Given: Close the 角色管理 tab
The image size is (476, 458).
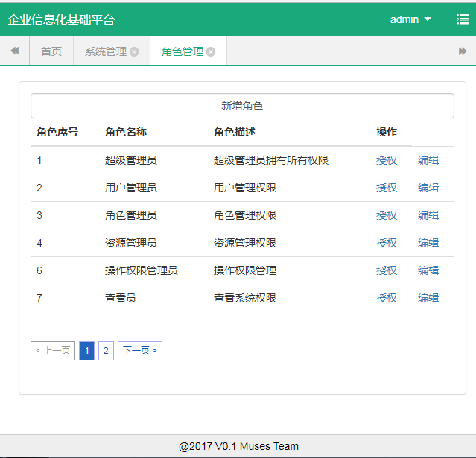Looking at the screenshot, I should click(211, 52).
